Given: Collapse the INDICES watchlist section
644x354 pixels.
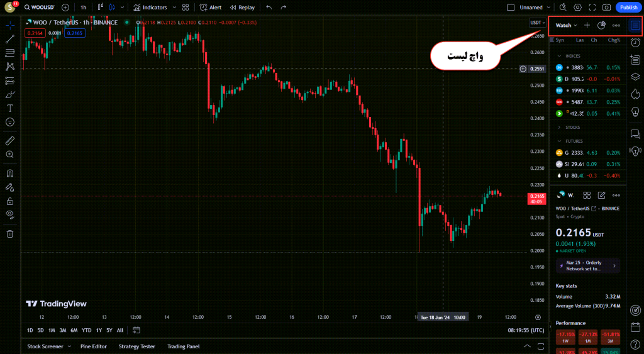Looking at the screenshot, I should pyautogui.click(x=559, y=56).
